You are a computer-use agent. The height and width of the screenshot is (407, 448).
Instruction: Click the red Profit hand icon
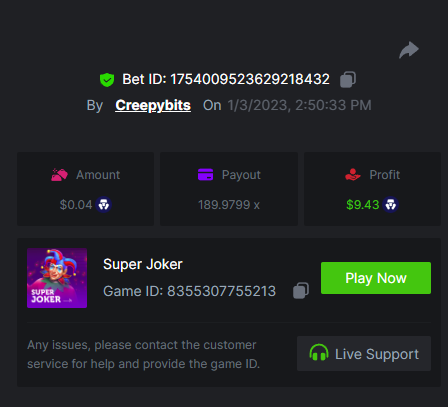tap(353, 174)
